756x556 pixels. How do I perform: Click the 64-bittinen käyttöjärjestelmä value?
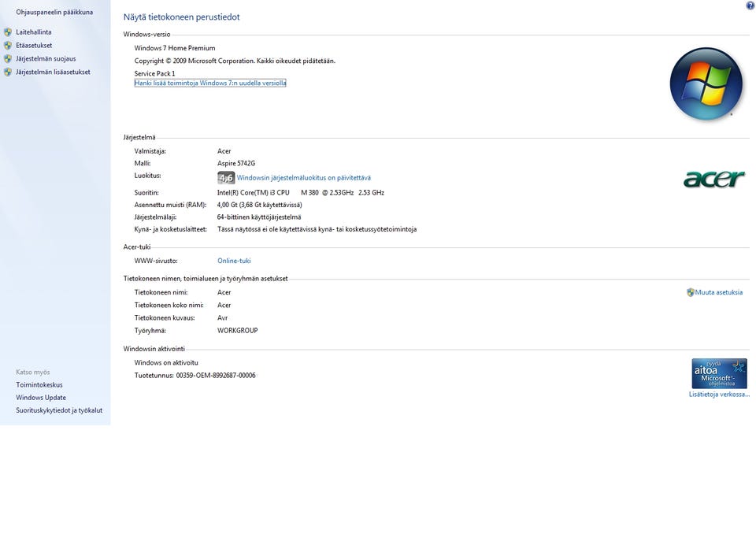coord(259,217)
